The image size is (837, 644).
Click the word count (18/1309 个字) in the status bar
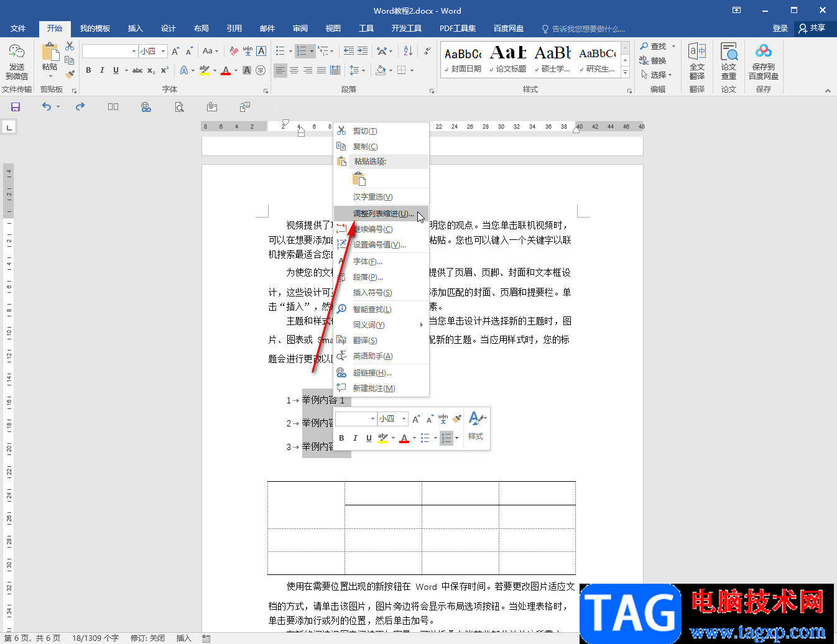[x=95, y=638]
